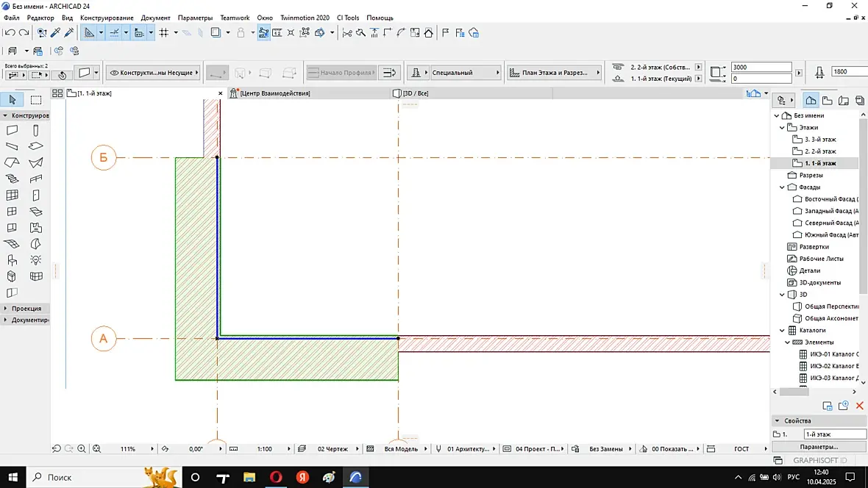Toggle the Trace reference button
The height and width of the screenshot is (488, 868).
click(216, 32)
